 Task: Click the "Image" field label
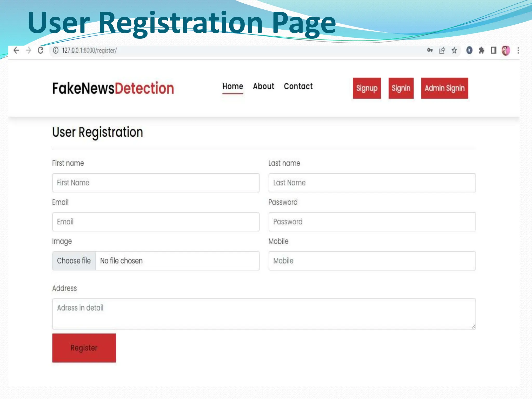pyautogui.click(x=62, y=242)
